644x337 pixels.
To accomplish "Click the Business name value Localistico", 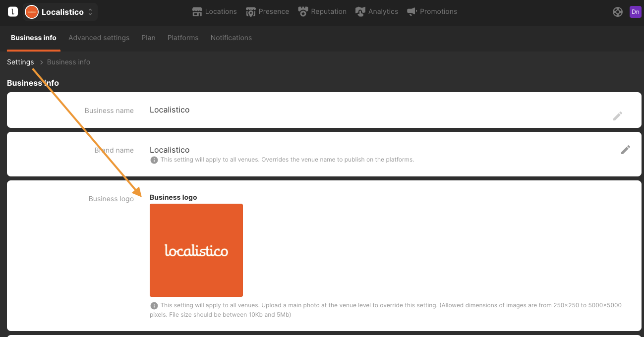I will (x=170, y=110).
